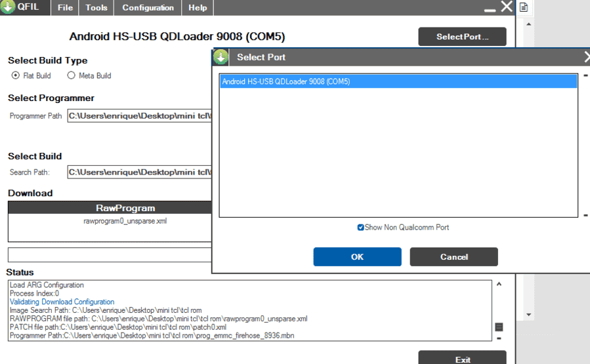Confirm port selection with OK button

point(357,257)
